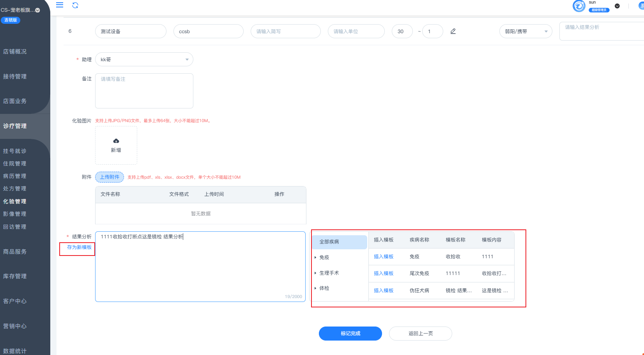The width and height of the screenshot is (644, 355).
Task: Insert template for 免疫 row
Action: click(x=384, y=257)
